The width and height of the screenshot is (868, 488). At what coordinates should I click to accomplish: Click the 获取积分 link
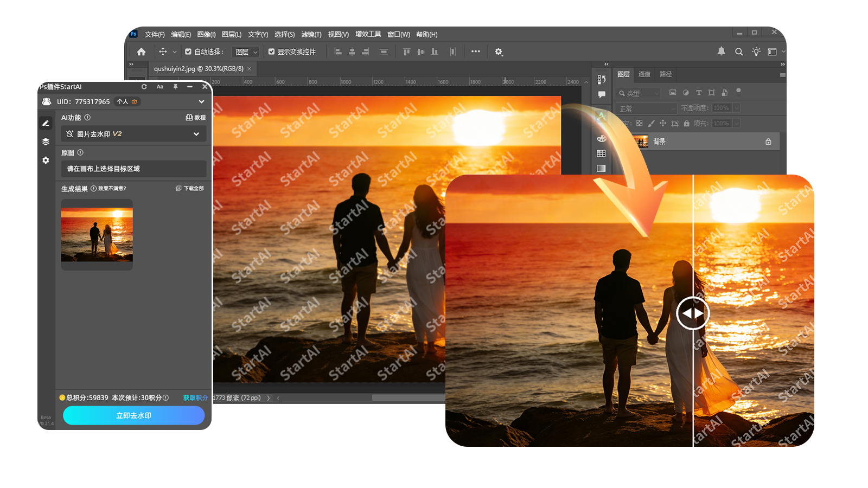click(195, 398)
